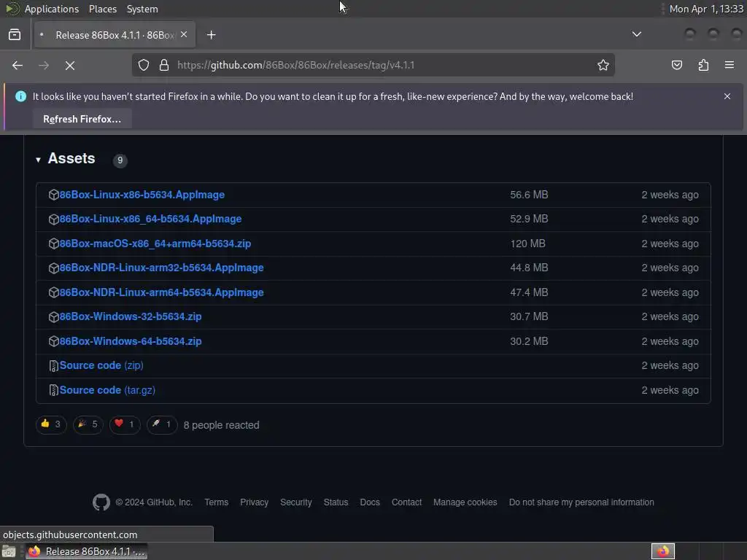Download Source code (tar.gz)
Screen dimensions: 747x560
point(107,391)
